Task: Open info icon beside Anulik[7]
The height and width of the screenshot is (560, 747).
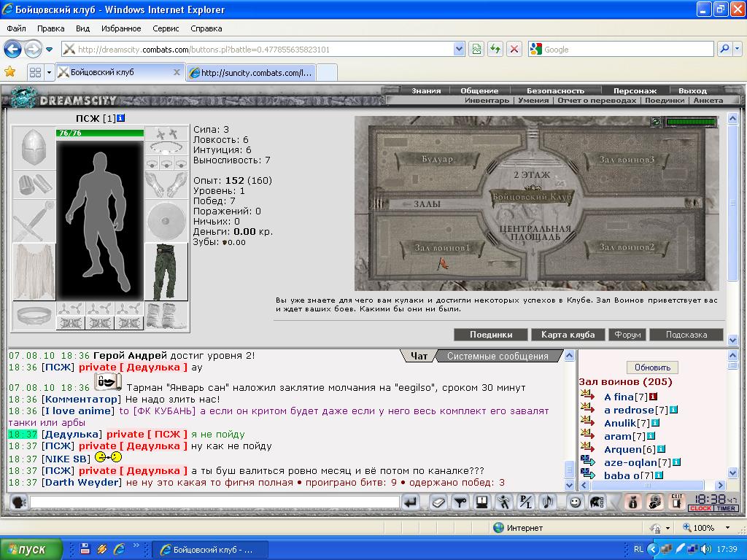Action: [655, 423]
